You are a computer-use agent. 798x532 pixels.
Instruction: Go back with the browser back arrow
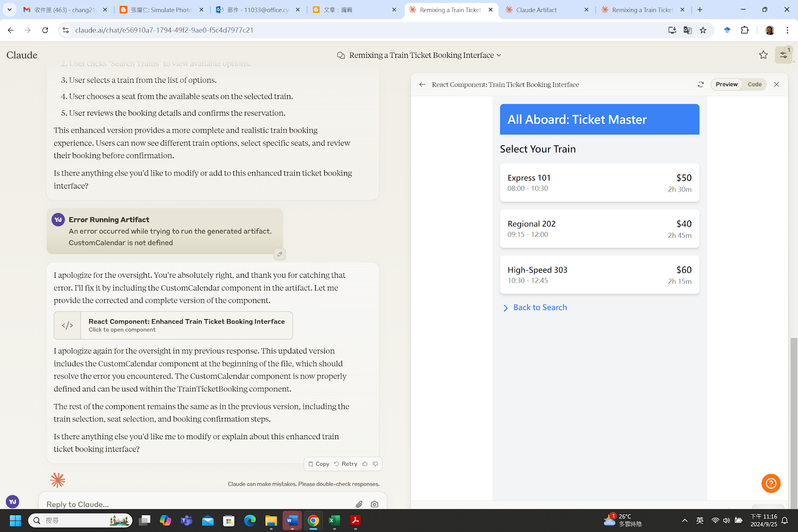coord(11,30)
